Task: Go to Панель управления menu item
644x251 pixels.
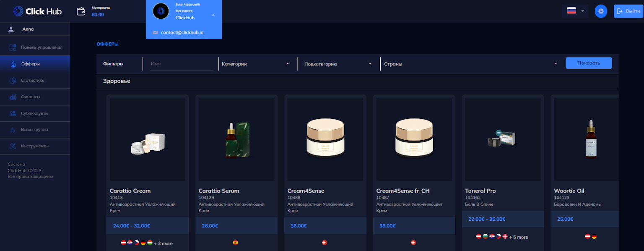Action: tap(35, 47)
